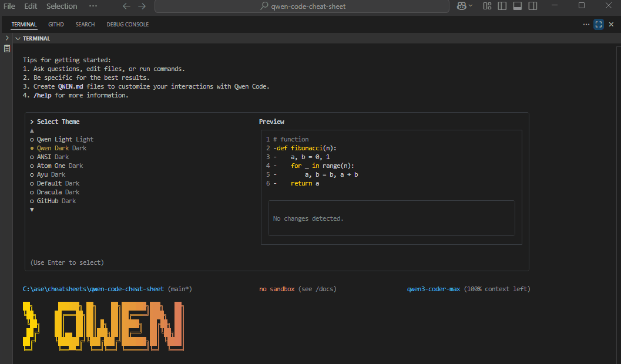Click the 'No changes detected.' message

(x=308, y=218)
